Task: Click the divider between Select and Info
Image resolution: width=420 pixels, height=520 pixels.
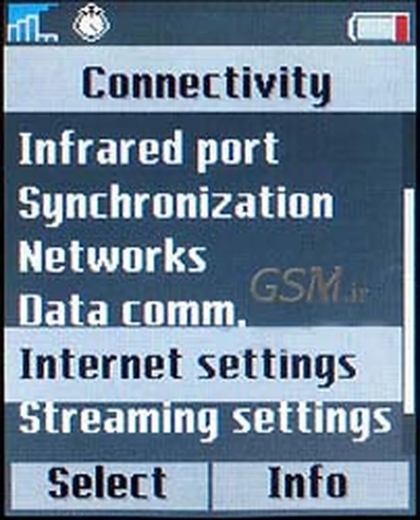Action: coord(210,485)
